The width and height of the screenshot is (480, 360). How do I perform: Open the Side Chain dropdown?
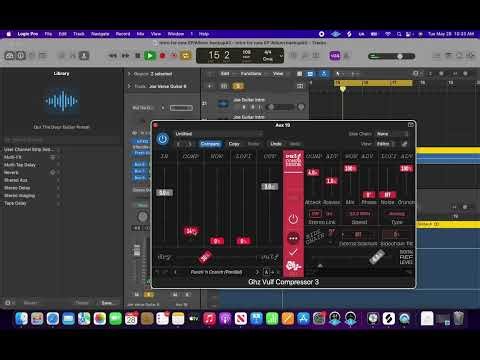point(392,134)
